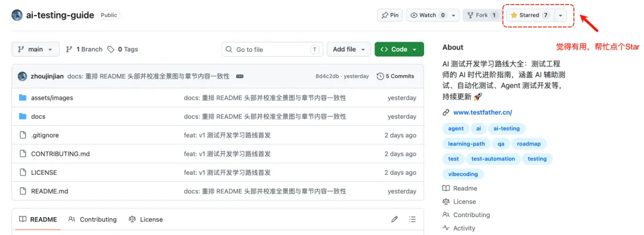View the 0 Tags link
The width and height of the screenshot is (644, 235).
tap(123, 50)
